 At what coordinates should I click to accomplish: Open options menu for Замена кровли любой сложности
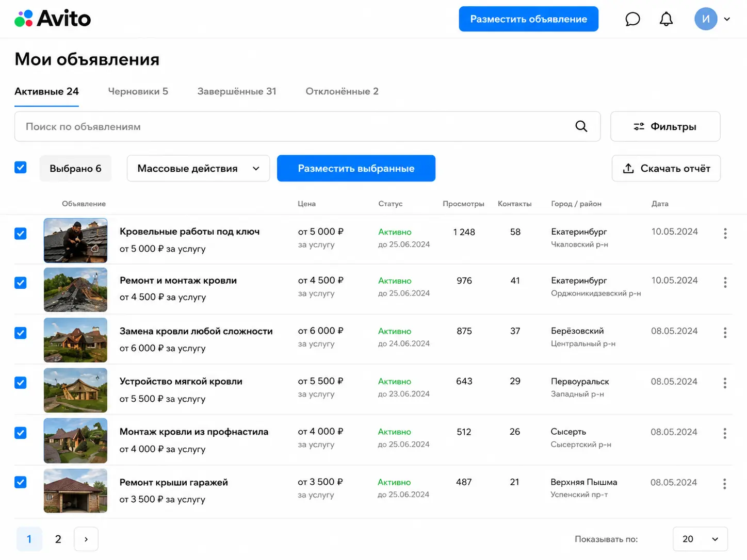coord(725,333)
